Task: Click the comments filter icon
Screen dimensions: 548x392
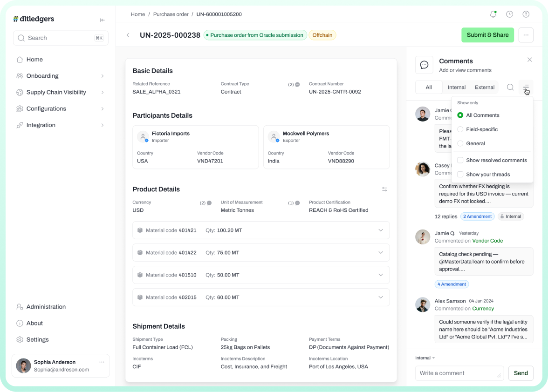Action: [526, 87]
